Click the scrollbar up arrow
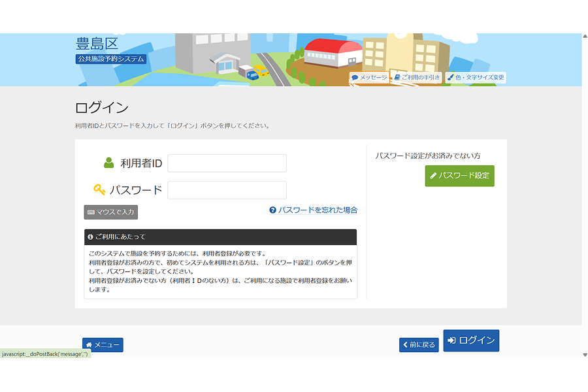The height and width of the screenshot is (392, 588). coord(584,37)
